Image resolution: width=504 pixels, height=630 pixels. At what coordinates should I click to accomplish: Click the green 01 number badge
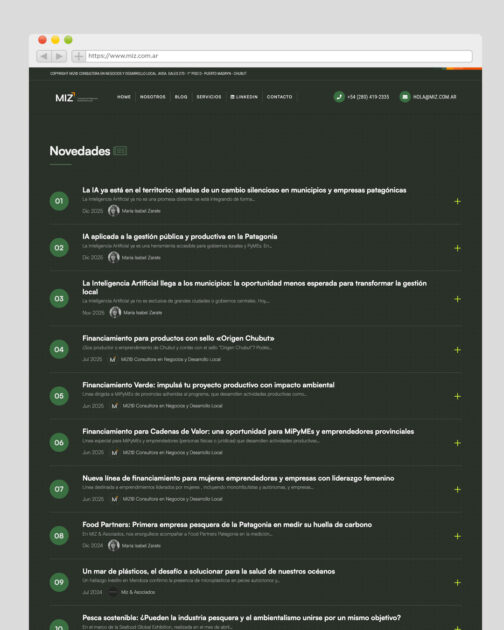(x=59, y=201)
